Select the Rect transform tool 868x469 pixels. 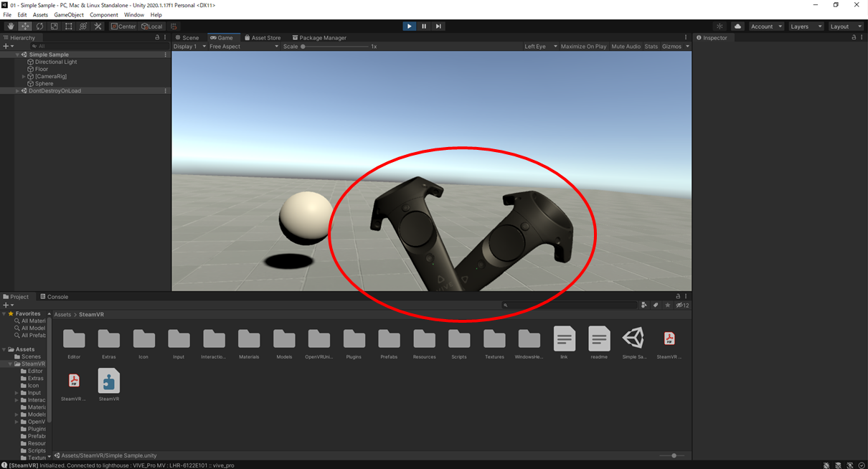coord(68,25)
